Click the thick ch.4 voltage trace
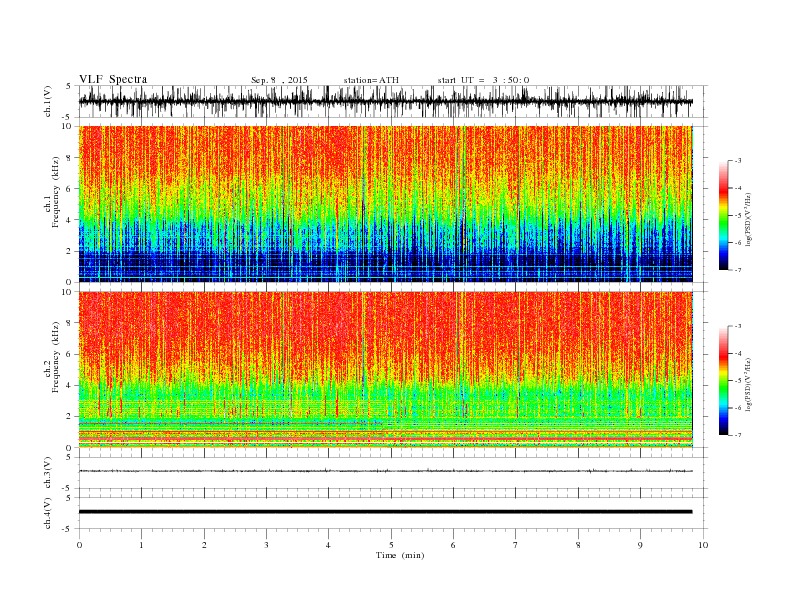Viewport: 792px width, 612px height. pos(385,512)
